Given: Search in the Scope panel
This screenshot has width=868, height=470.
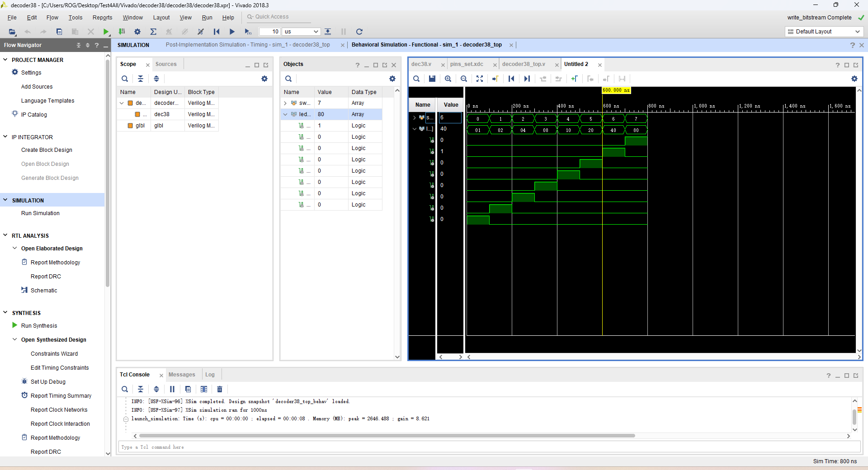Looking at the screenshot, I should pyautogui.click(x=125, y=79).
